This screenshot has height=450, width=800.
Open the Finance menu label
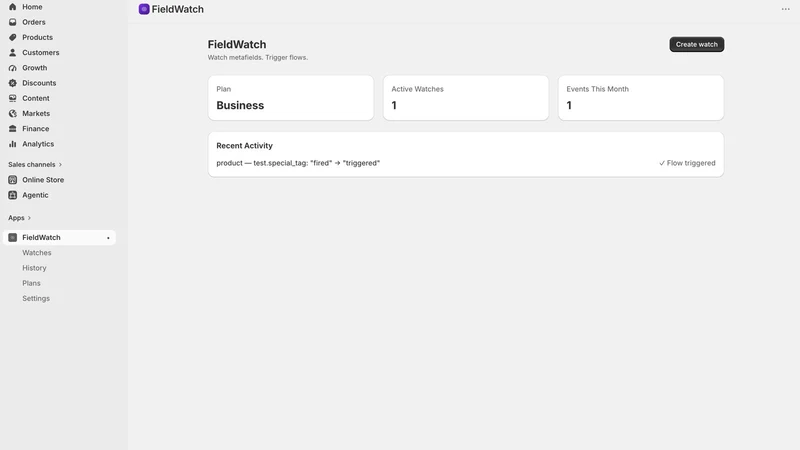tap(36, 129)
